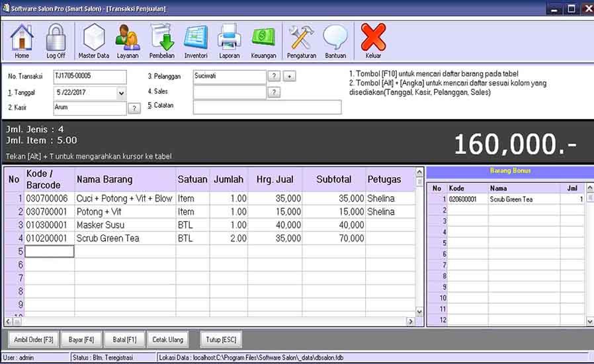
Task: Click the Cetak Ulang button
Action: pos(167,340)
